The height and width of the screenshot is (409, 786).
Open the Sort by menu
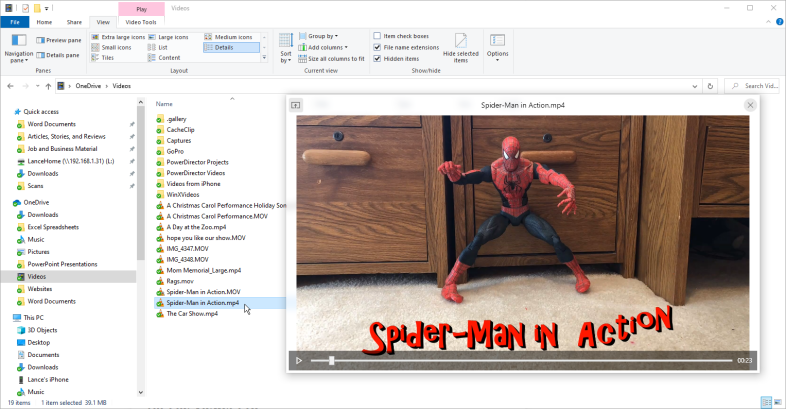(x=286, y=48)
